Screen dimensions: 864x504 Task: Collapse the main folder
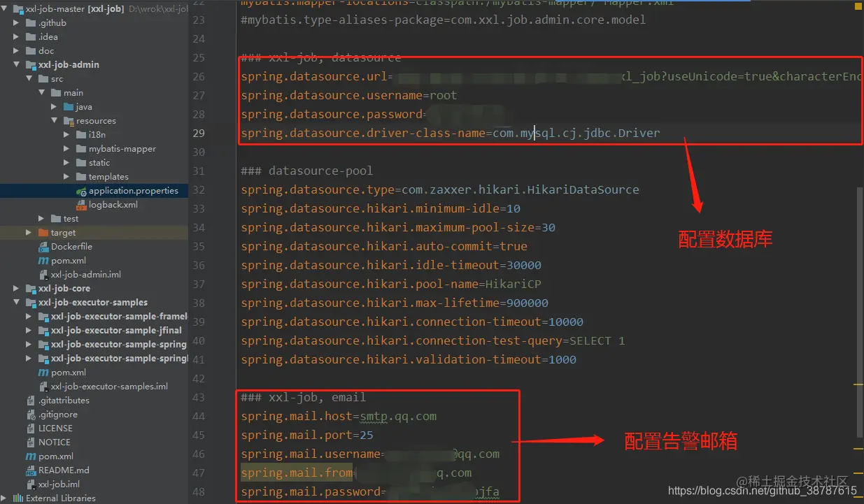[x=42, y=93]
